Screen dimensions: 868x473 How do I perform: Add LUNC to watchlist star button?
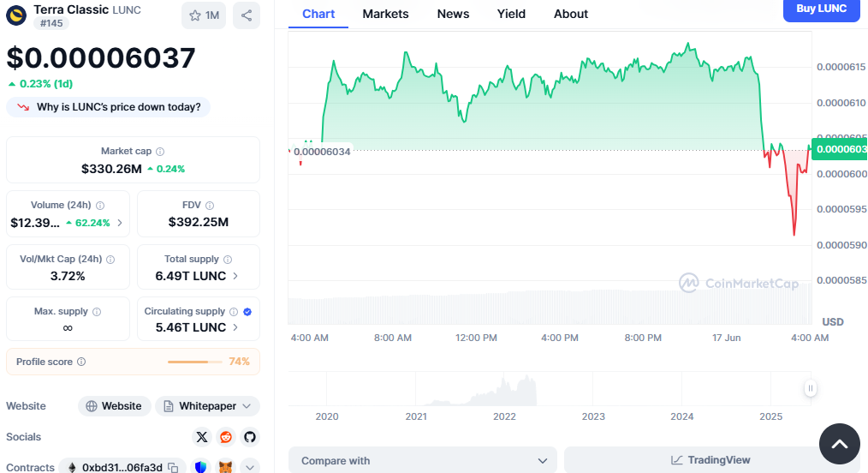pyautogui.click(x=204, y=15)
